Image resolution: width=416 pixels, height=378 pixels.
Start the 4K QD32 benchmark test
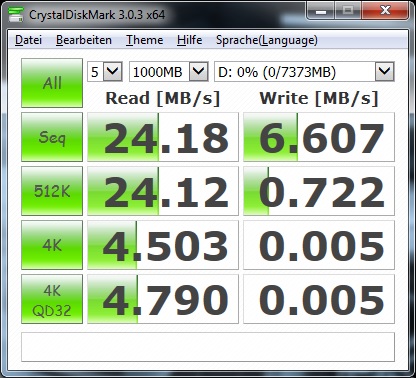[52, 299]
